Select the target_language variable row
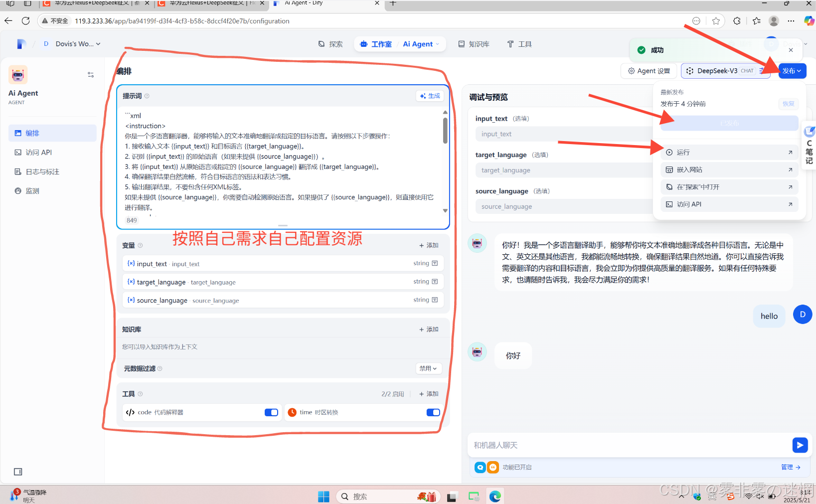This screenshot has width=816, height=504. click(283, 282)
